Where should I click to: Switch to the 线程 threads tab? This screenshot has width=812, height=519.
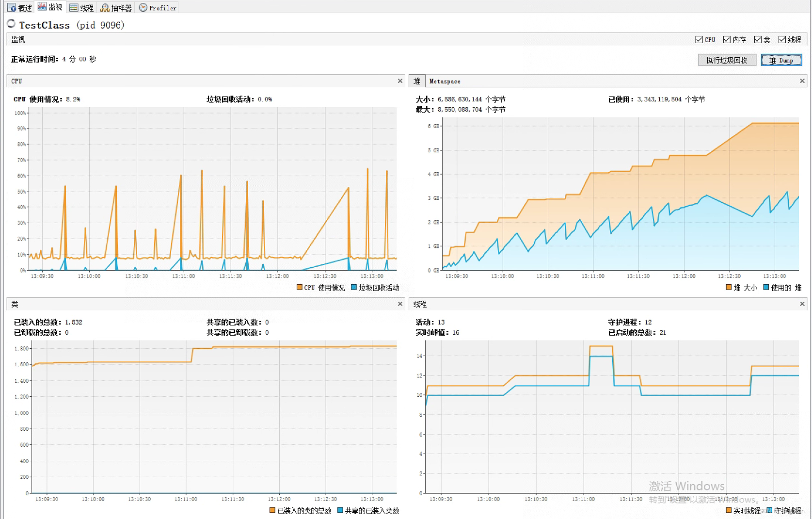(81, 7)
